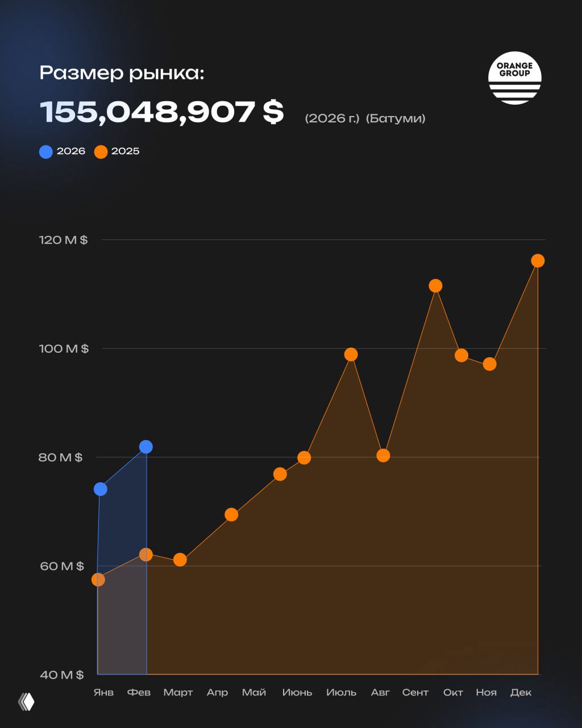582x728 pixels.
Task: Select the blue January 2026 data point
Action: [101, 489]
